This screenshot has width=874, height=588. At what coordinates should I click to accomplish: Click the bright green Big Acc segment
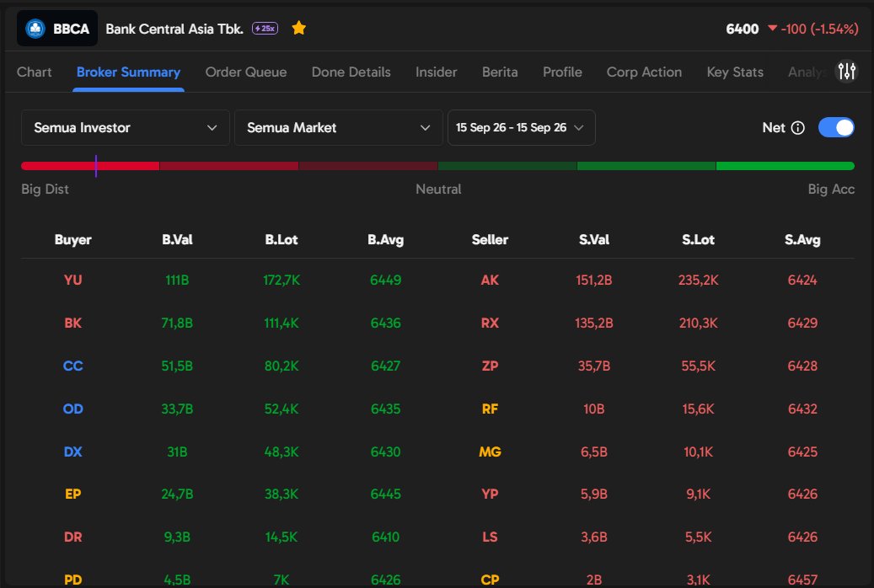point(786,166)
